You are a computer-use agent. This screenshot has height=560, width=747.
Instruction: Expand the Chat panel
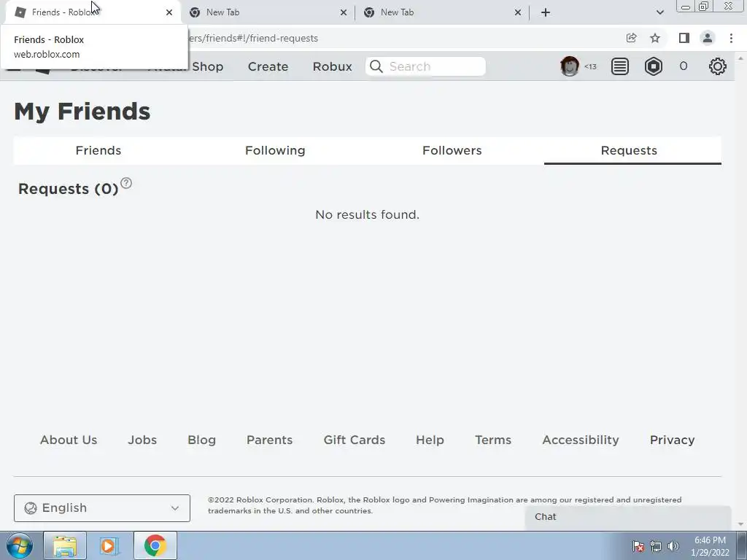tap(628, 517)
